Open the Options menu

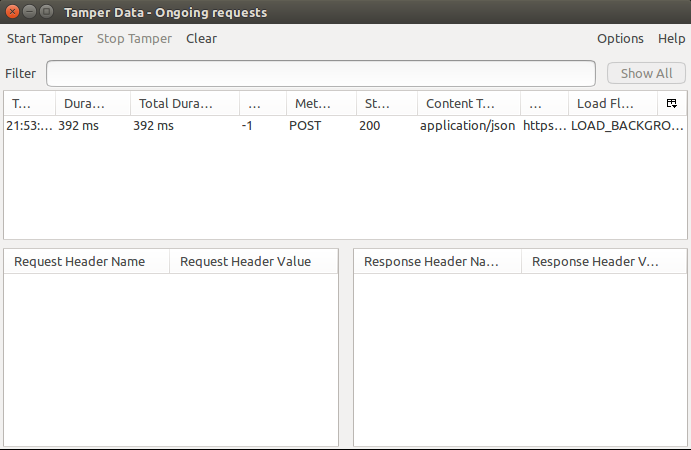620,39
